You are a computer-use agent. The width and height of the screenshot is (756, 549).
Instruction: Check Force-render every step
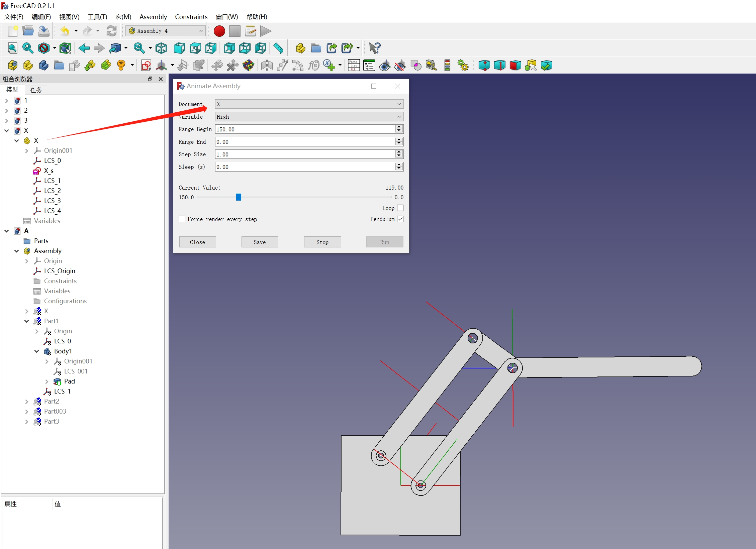tap(182, 219)
